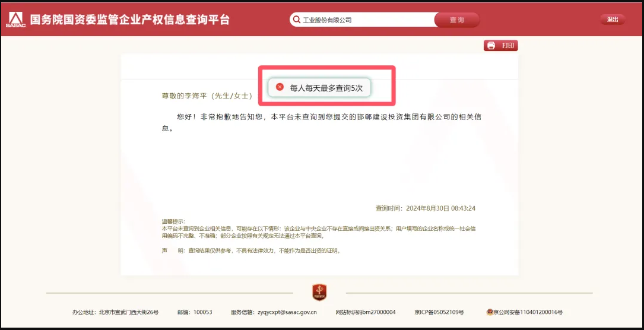This screenshot has width=644, height=330.
Task: Click the platform title 国务院国资委监管企业产权信息查询平台
Action: 129,20
